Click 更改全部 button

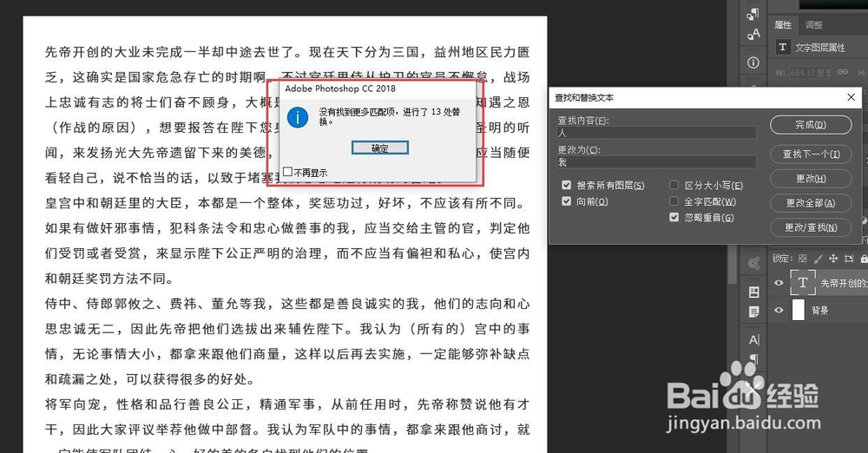point(811,203)
